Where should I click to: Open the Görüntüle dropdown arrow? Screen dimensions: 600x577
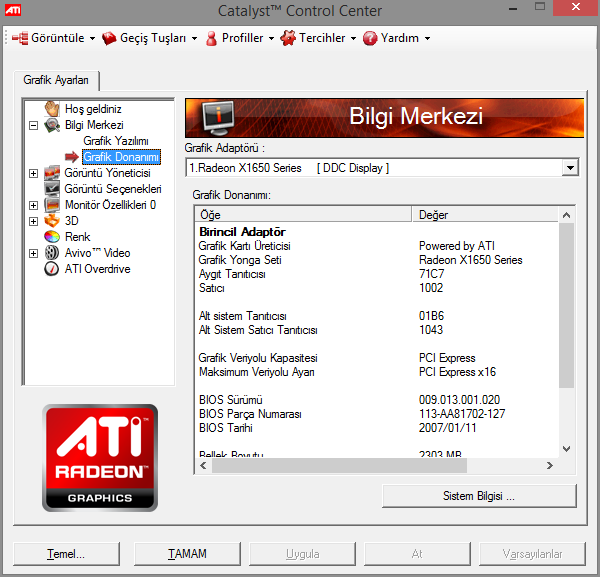point(92,38)
